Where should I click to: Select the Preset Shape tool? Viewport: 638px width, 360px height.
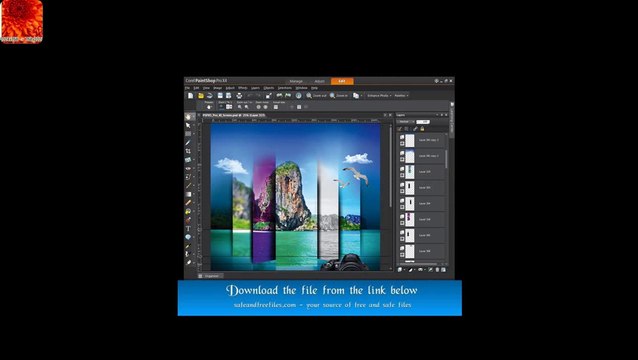188,237
